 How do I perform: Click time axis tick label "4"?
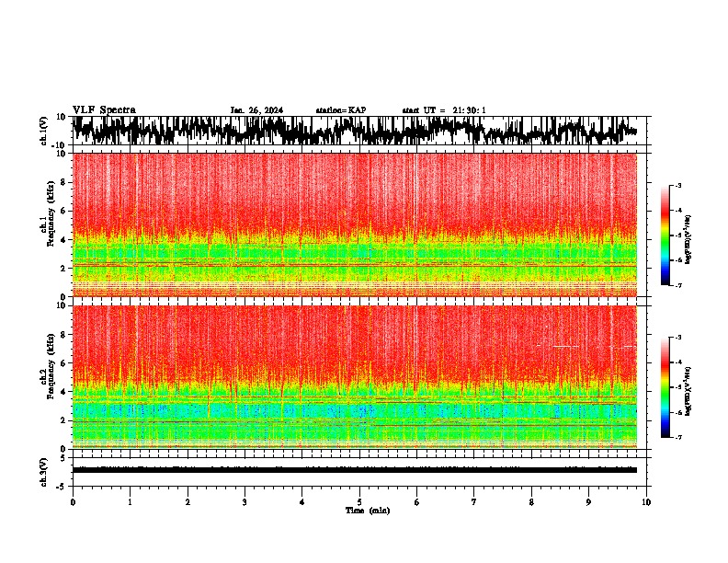302,502
